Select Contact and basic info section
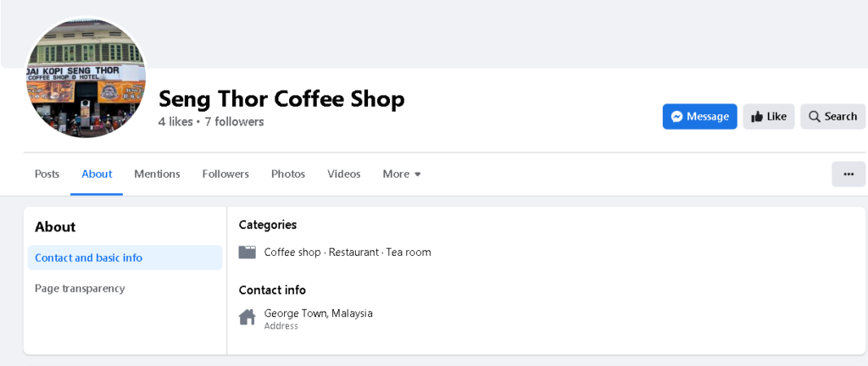Image resolution: width=868 pixels, height=366 pixels. click(125, 258)
